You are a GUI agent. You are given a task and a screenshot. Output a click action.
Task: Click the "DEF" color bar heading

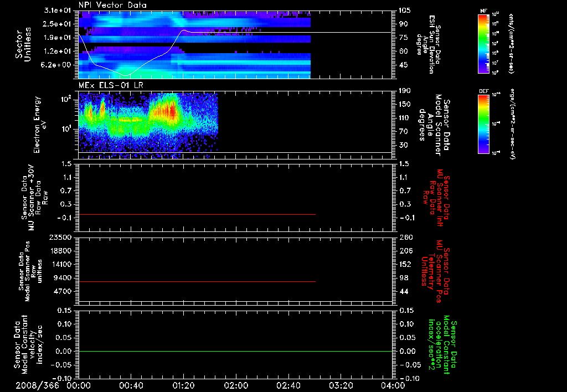[483, 91]
